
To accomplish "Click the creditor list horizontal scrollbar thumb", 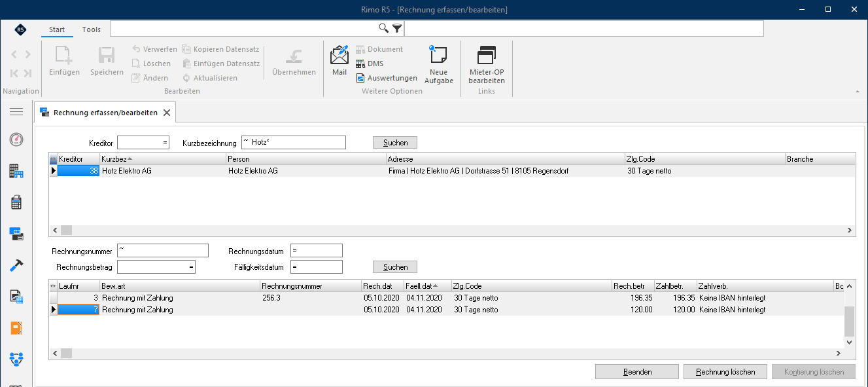I will (x=66, y=230).
